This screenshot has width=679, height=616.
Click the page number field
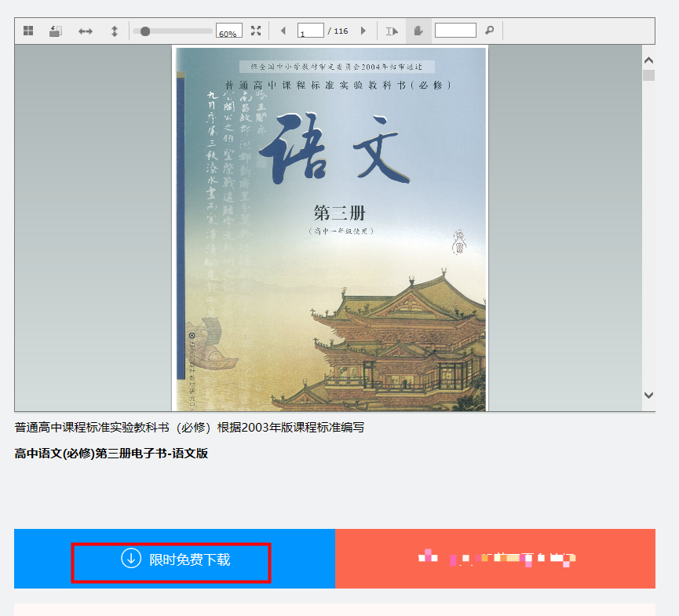(311, 31)
